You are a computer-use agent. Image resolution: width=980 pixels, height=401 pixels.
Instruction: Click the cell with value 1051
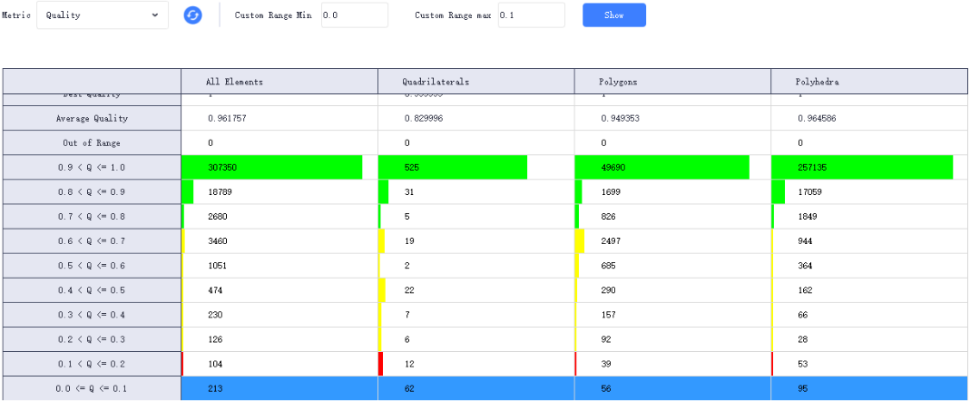pos(279,266)
